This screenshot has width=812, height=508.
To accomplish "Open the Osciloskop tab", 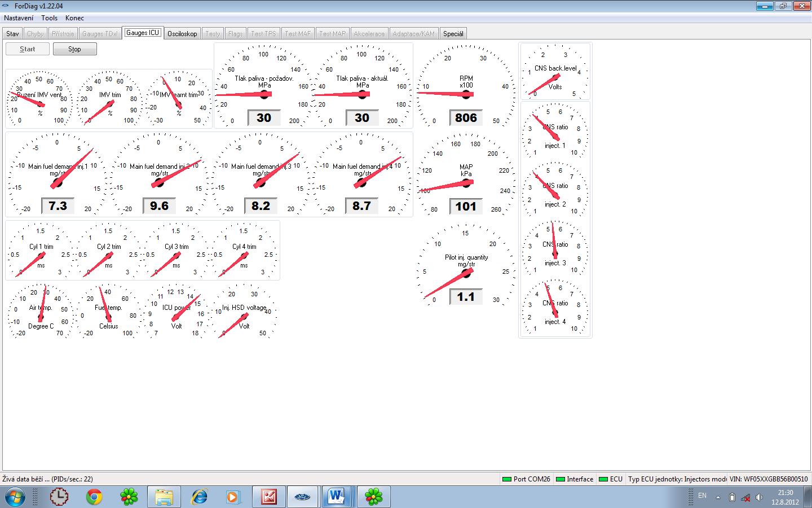I will point(182,34).
